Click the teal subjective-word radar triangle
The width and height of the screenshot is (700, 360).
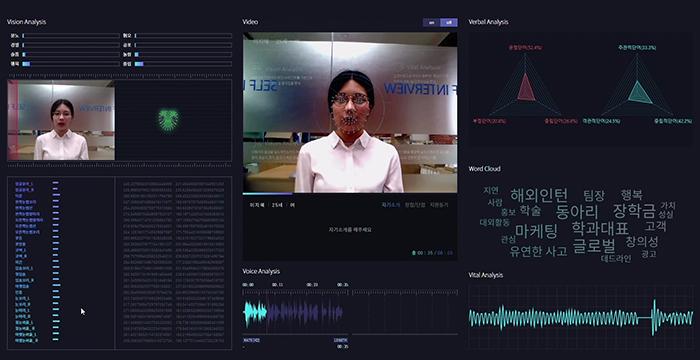tap(639, 92)
